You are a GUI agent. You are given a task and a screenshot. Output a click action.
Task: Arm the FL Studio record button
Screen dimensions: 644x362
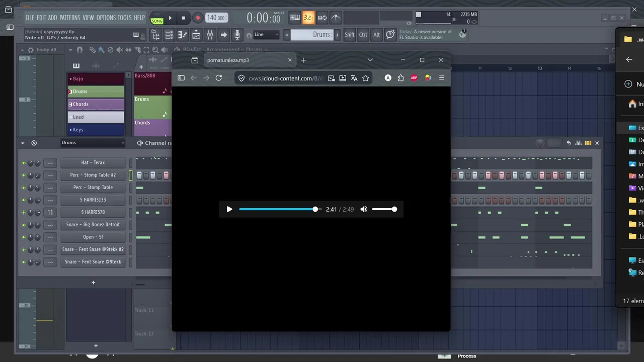(198, 18)
